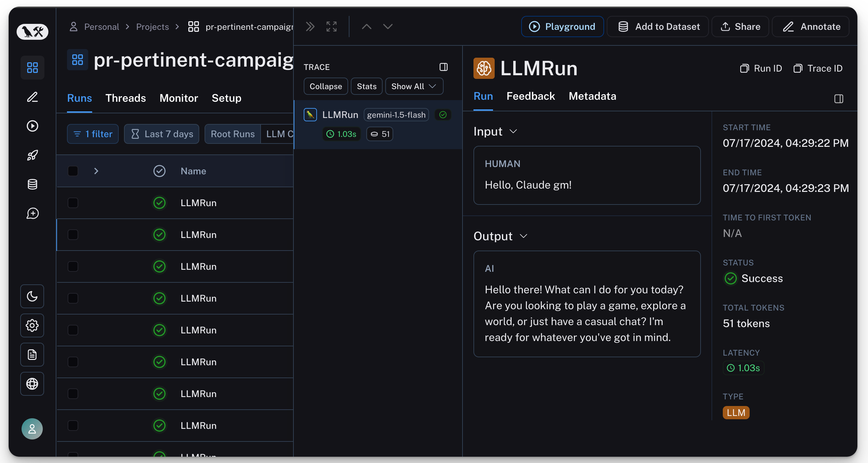This screenshot has width=868, height=463.
Task: Open the globe language icon in sidebar
Action: [x=32, y=384]
